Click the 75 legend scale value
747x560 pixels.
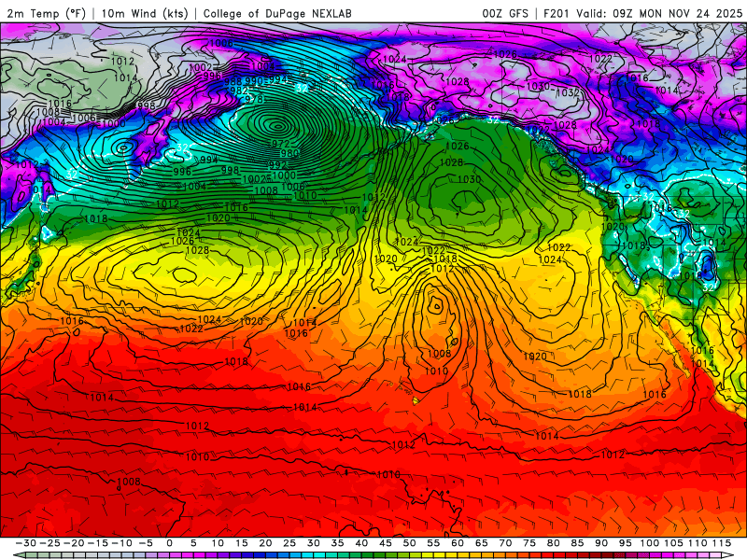click(529, 543)
